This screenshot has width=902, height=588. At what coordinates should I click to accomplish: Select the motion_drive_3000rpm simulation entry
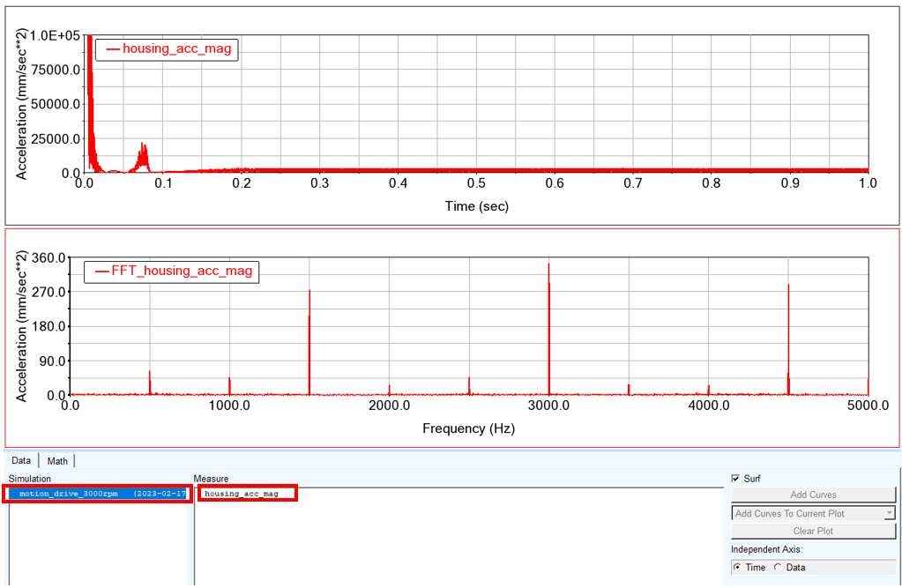click(98, 494)
